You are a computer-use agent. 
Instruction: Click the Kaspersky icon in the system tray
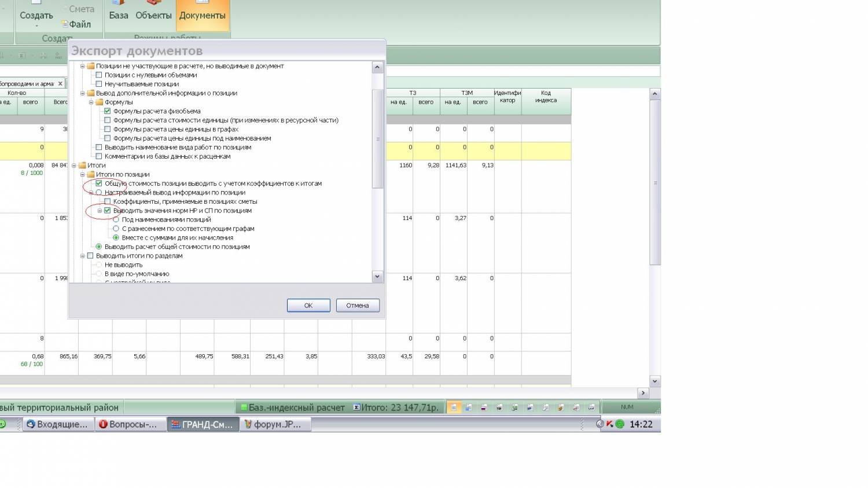[x=610, y=424]
